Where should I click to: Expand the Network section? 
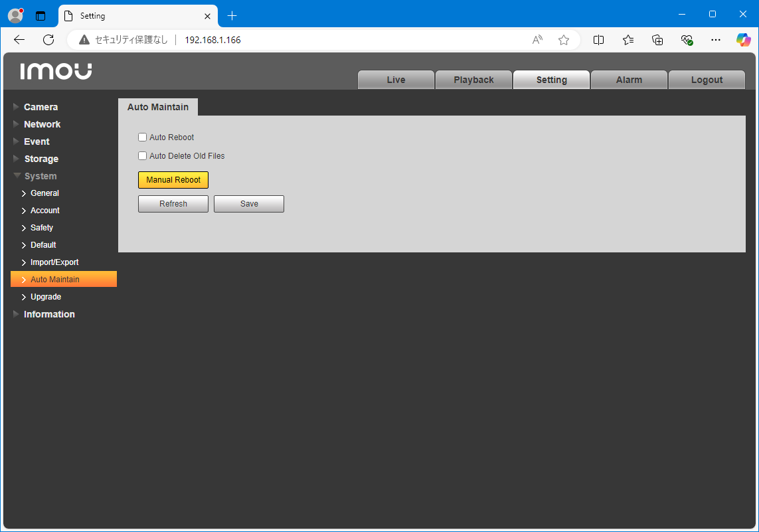[x=42, y=124]
